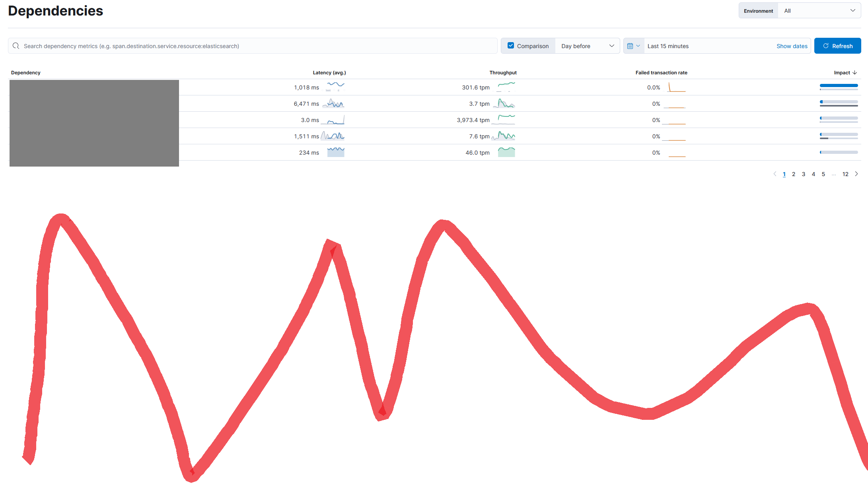Go to page 12
Image resolution: width=868 pixels, height=487 pixels.
(845, 174)
